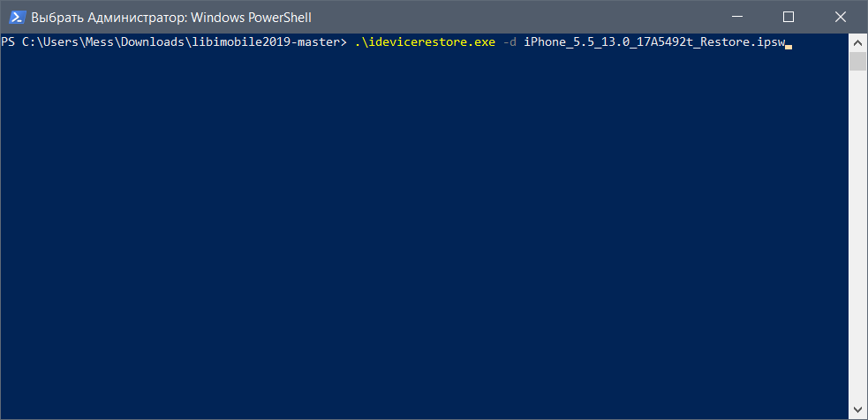The image size is (868, 420).
Task: Click the vertical scrollbar thumb
Action: (857, 60)
